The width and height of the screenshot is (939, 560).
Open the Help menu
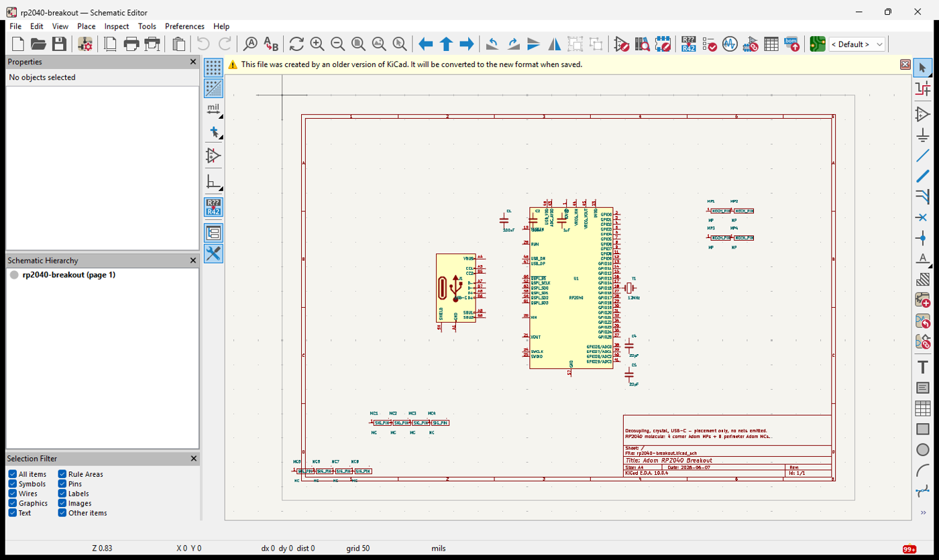(x=221, y=26)
